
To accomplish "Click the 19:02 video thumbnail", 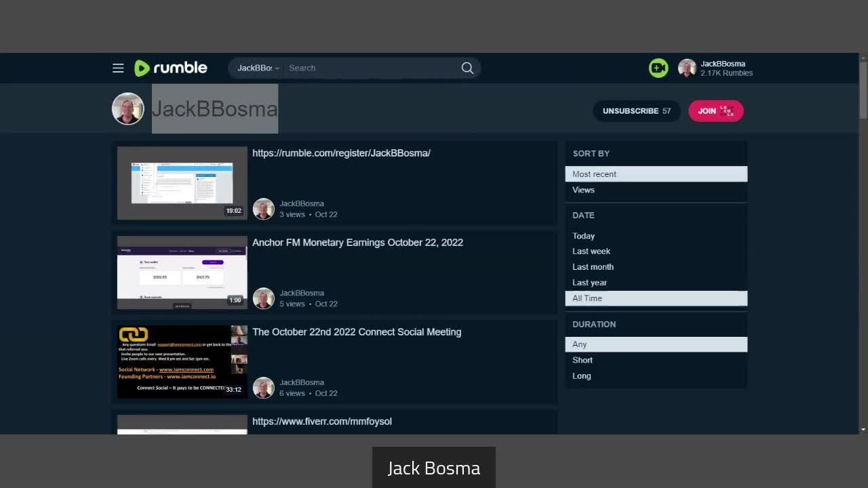I will coord(182,183).
